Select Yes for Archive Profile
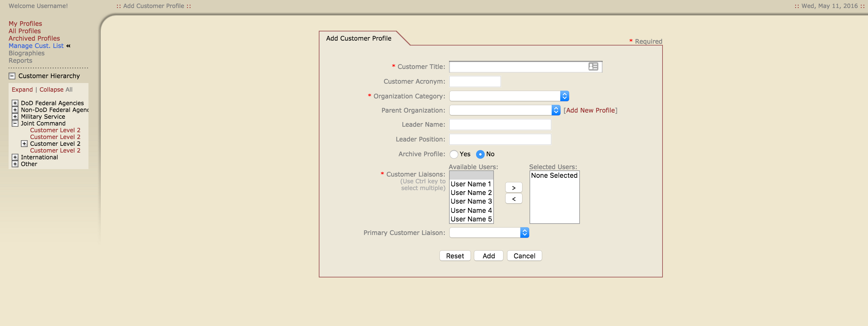The height and width of the screenshot is (326, 868). point(454,154)
